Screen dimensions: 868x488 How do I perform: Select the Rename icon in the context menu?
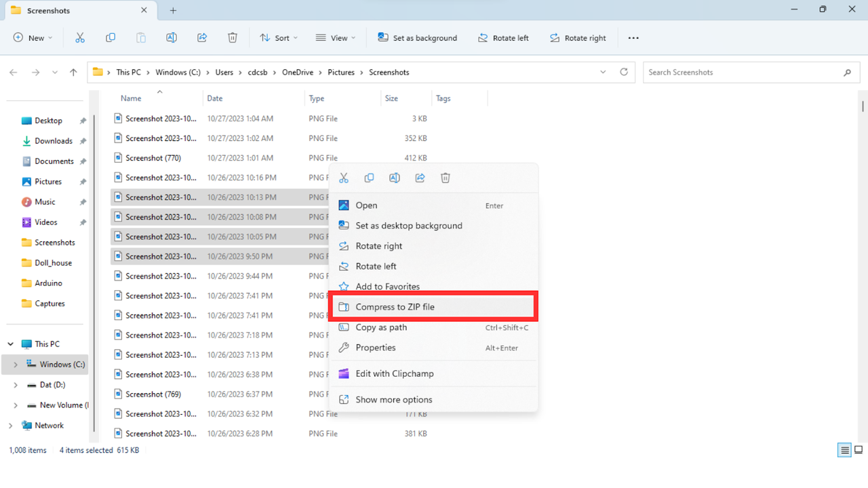click(394, 178)
